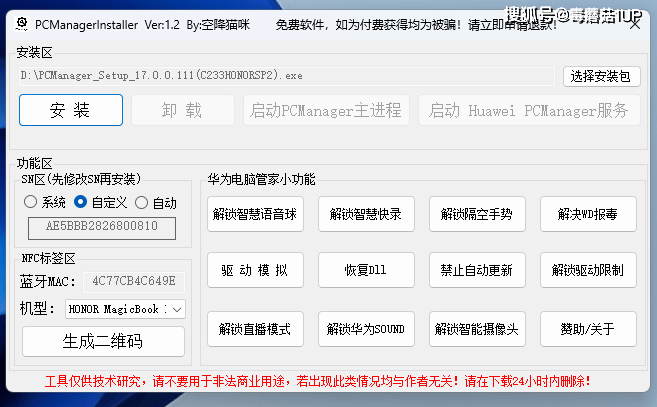Click 解决WD报毒 button
Screen dimensions: 657x407
pos(588,214)
